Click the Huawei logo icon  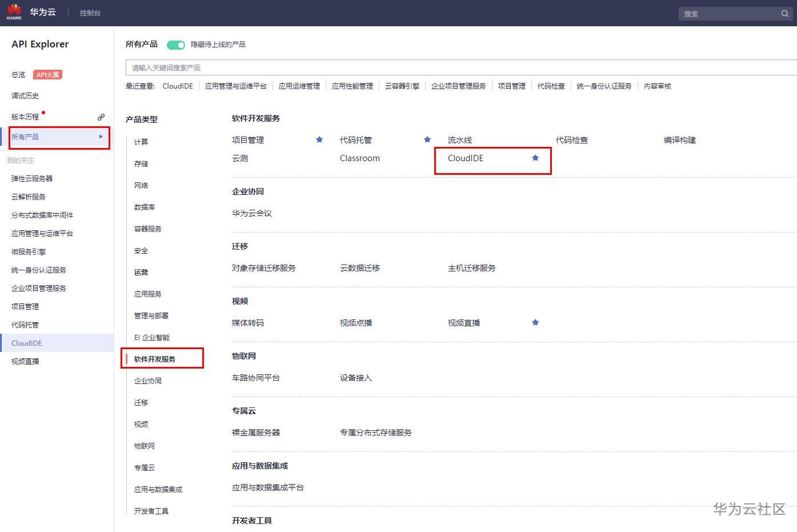click(14, 11)
